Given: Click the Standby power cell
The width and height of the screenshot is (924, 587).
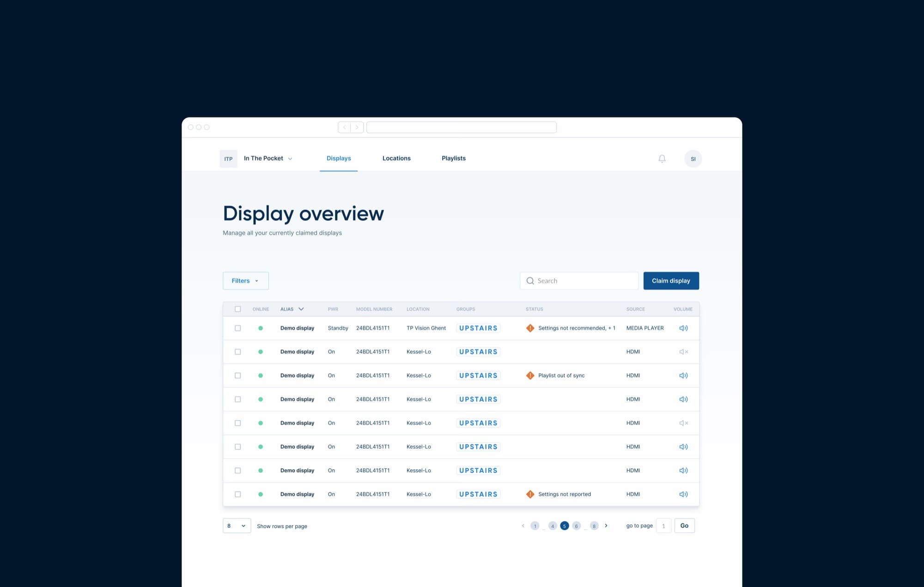Looking at the screenshot, I should pyautogui.click(x=338, y=328).
